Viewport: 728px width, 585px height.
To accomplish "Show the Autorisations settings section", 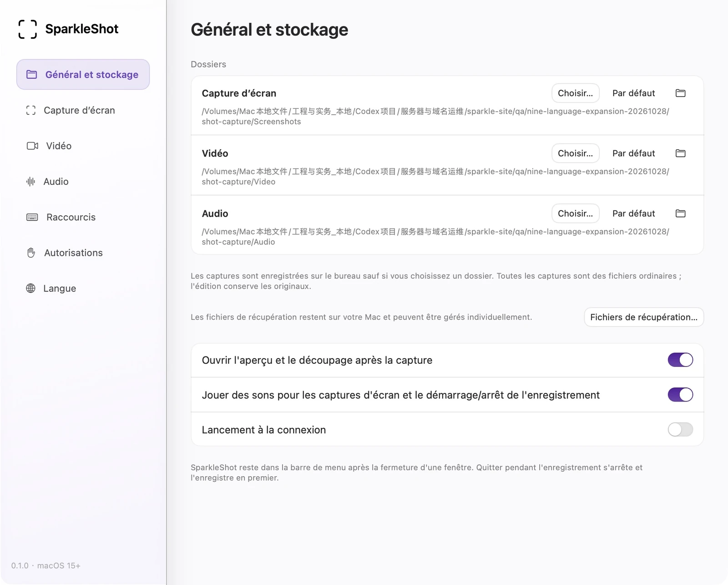I will click(x=83, y=253).
